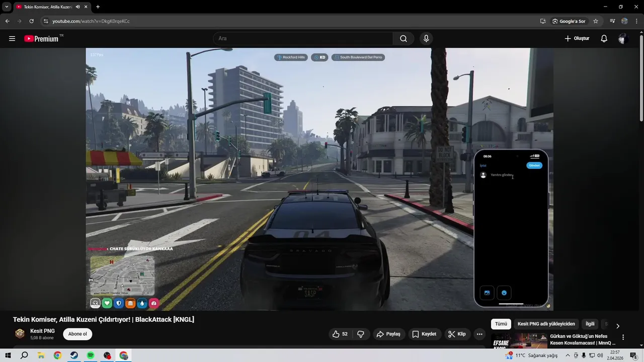Open options menu for Gürkan ve Göktuğ video
Screen dimensions: 644x362
(x=623, y=337)
